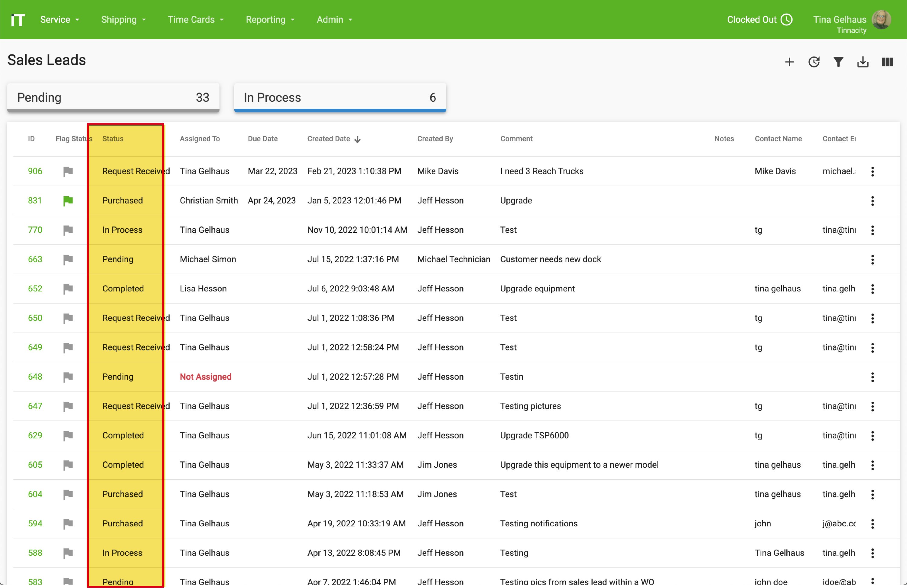Image resolution: width=907 pixels, height=588 pixels.
Task: Select the Service menu
Action: click(60, 19)
